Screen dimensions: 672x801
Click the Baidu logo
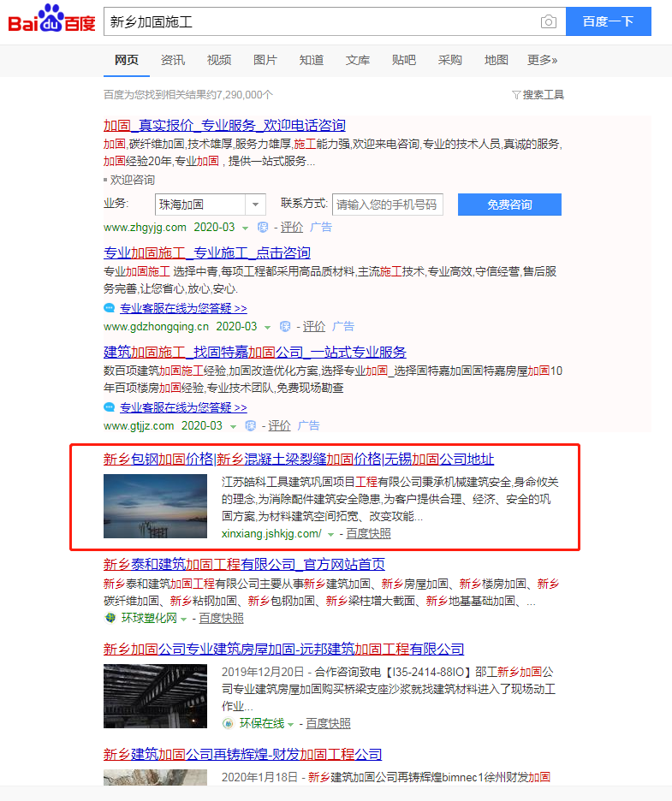pos(51,20)
